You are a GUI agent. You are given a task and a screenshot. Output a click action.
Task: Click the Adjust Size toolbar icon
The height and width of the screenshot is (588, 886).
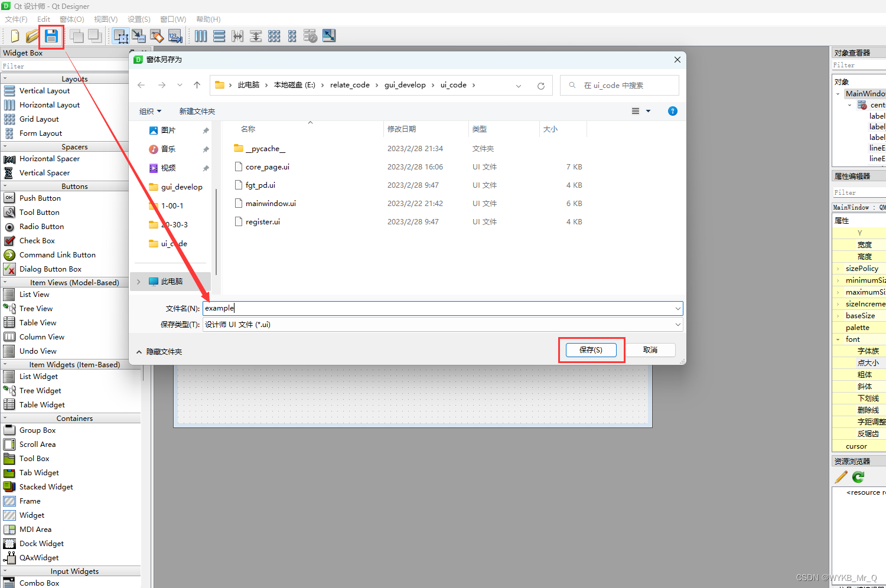329,36
